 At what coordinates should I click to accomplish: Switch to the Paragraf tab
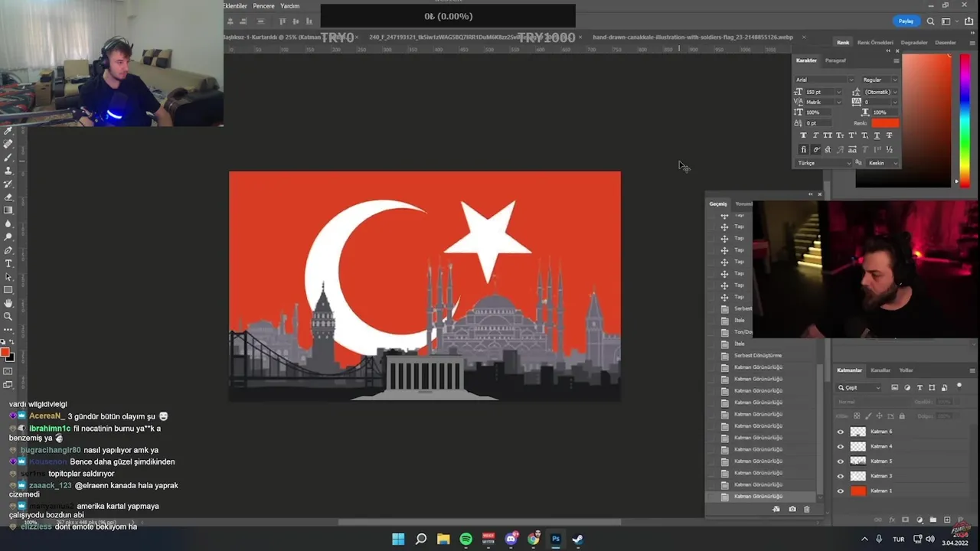(x=835, y=60)
